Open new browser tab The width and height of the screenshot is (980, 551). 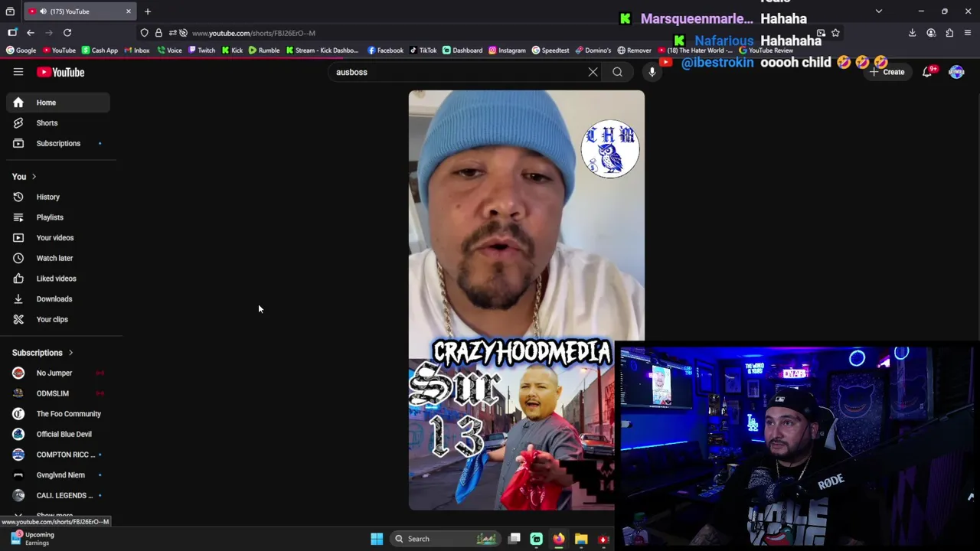[148, 11]
